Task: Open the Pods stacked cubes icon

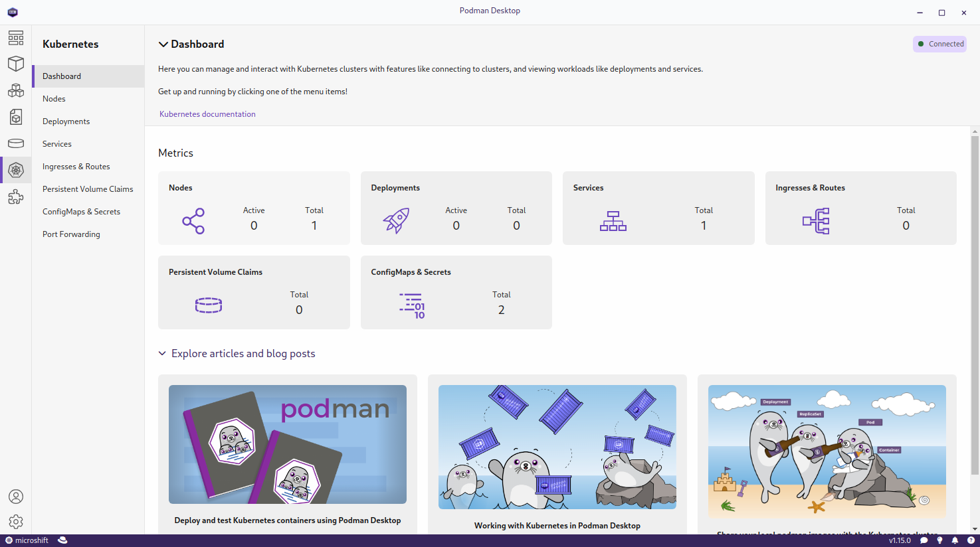Action: (x=16, y=90)
